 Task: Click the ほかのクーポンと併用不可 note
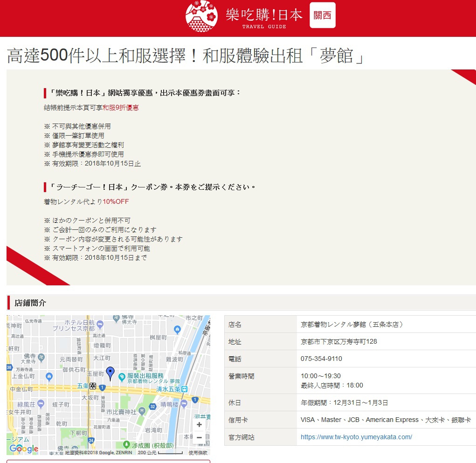pyautogui.click(x=87, y=221)
